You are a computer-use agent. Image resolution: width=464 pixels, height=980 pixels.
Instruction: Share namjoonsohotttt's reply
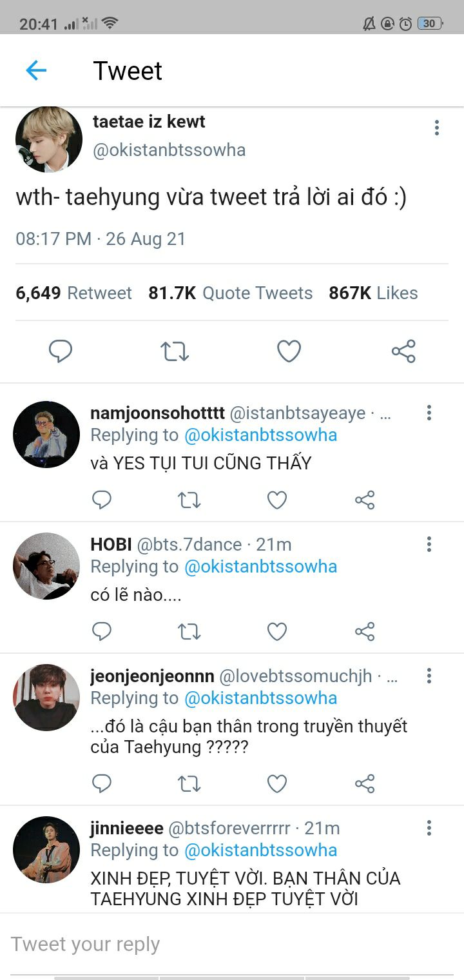pos(365,500)
